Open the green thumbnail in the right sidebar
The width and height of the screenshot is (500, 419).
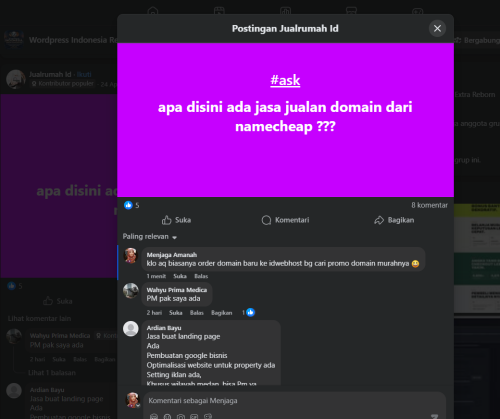click(x=477, y=269)
